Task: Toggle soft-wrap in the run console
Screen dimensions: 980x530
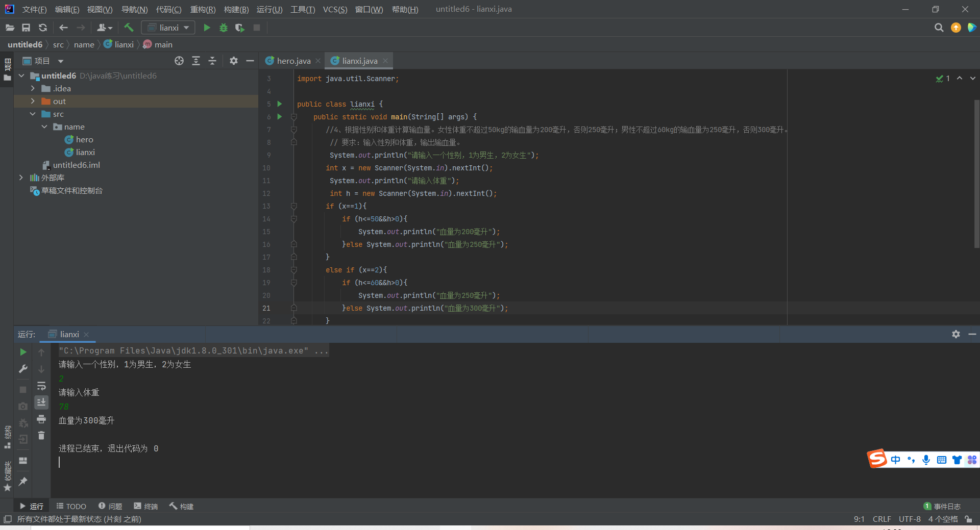Action: 41,386
